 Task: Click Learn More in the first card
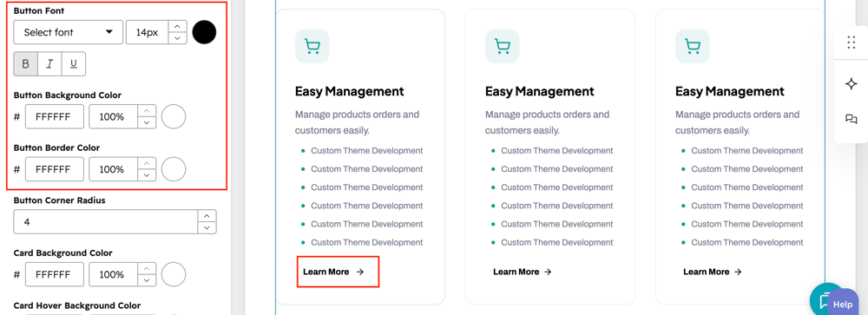[333, 272]
